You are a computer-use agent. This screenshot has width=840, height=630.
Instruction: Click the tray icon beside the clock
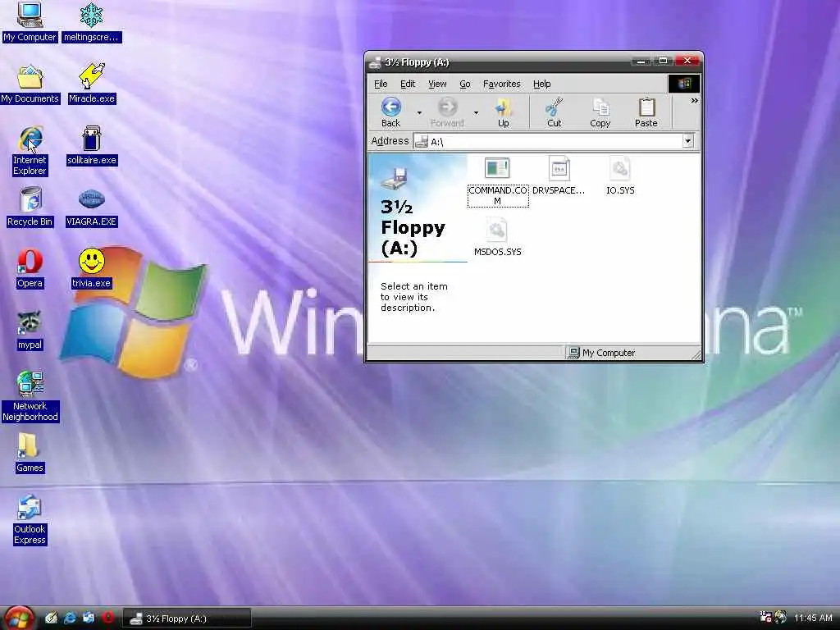[x=781, y=617]
